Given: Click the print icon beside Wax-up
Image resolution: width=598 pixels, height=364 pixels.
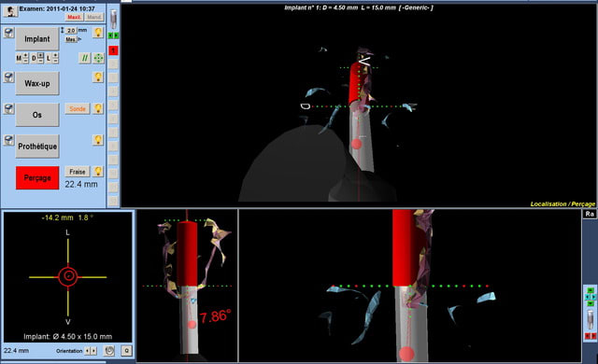Looking at the screenshot, I should pyautogui.click(x=8, y=77).
